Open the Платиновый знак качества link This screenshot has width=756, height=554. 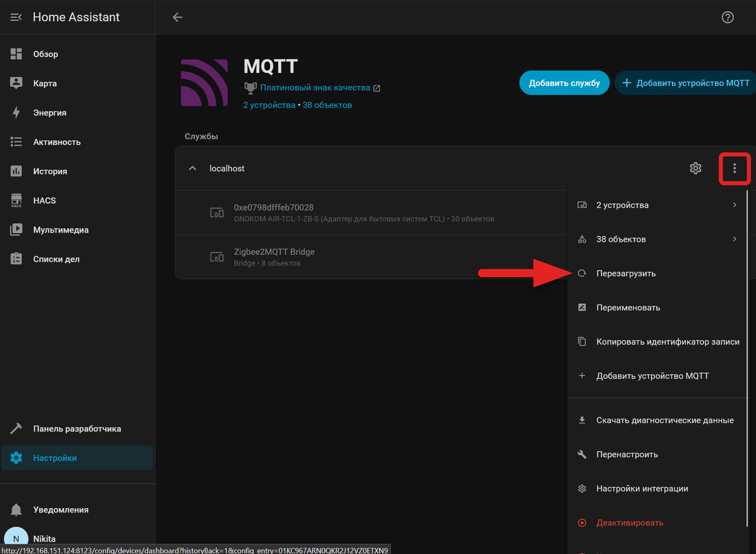(320, 88)
